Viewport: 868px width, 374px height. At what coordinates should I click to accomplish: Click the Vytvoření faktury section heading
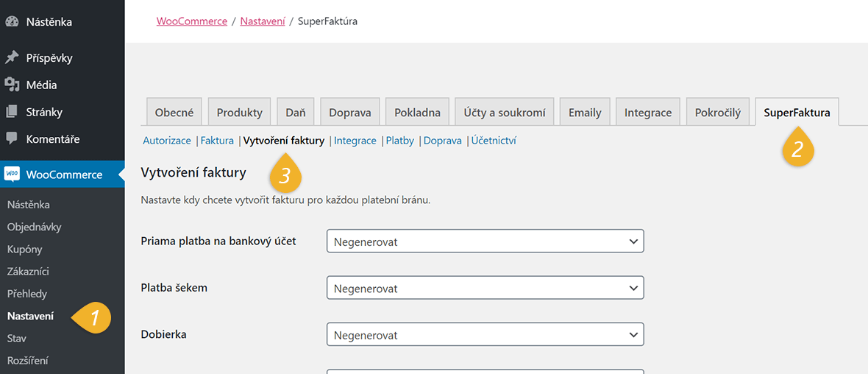pyautogui.click(x=193, y=173)
